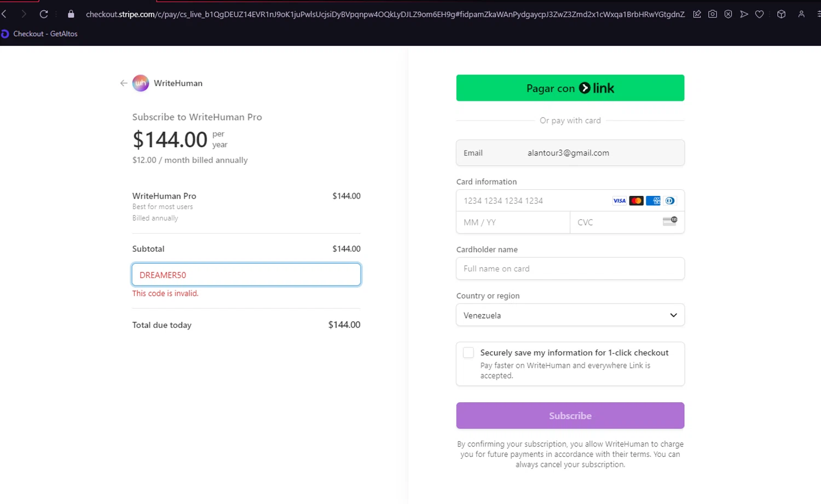
Task: Click the ad blocker shield icon
Action: pos(728,14)
